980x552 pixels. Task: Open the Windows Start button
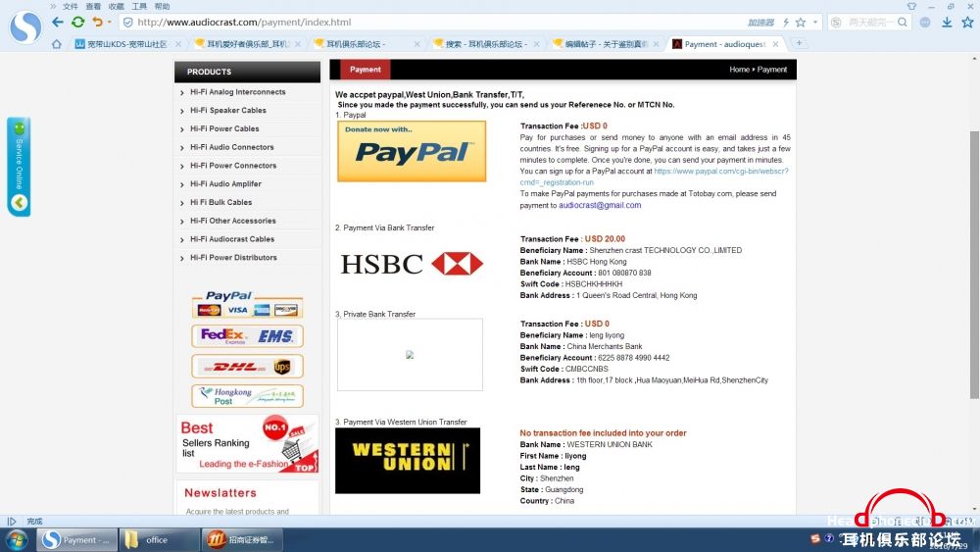coord(17,540)
